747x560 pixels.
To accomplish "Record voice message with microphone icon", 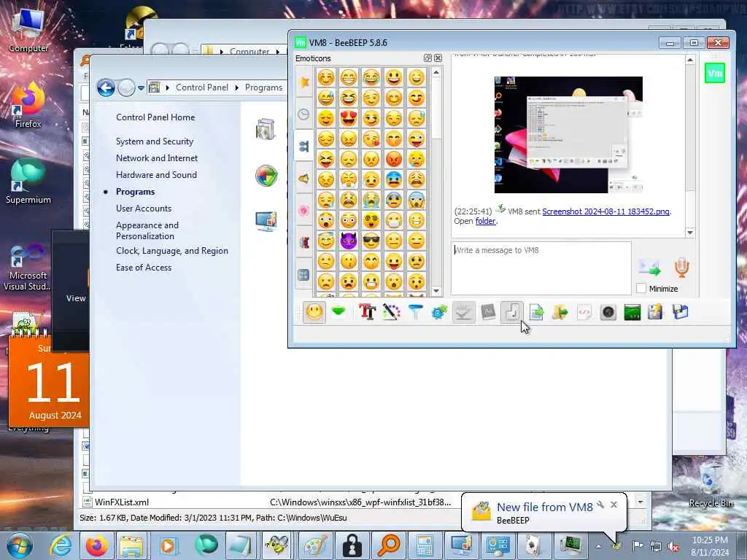I will (681, 268).
